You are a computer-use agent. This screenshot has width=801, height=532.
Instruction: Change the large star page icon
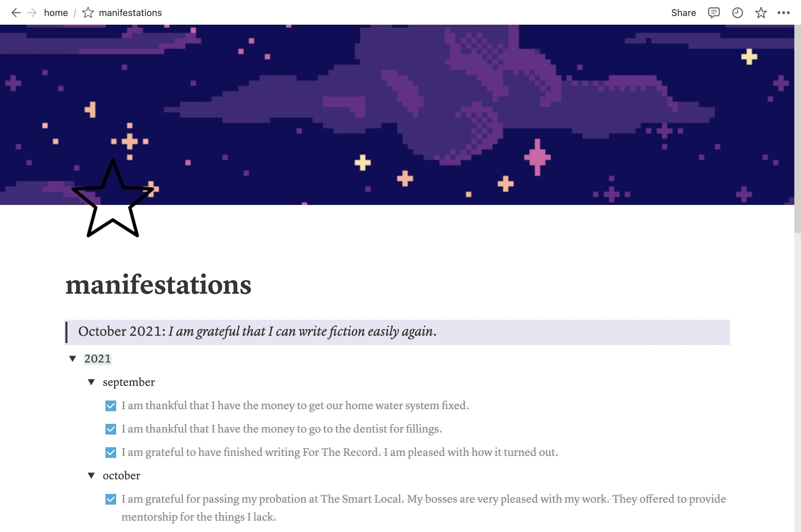(x=112, y=199)
